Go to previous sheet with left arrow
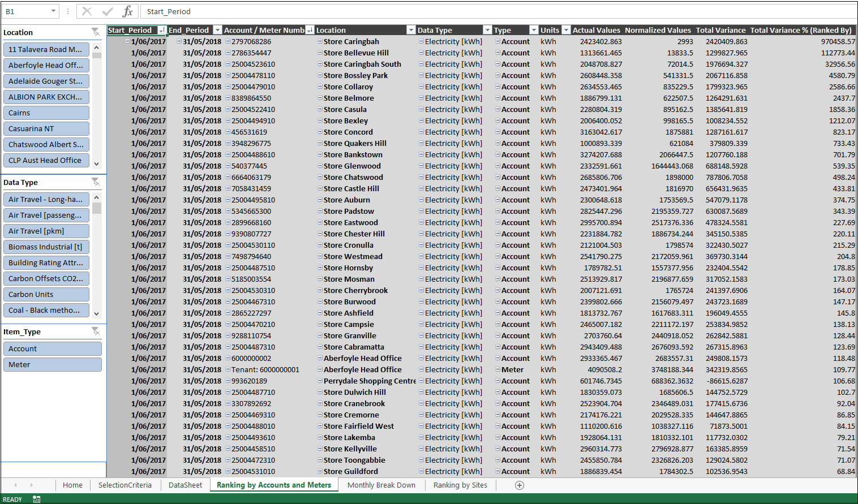 [x=15, y=485]
